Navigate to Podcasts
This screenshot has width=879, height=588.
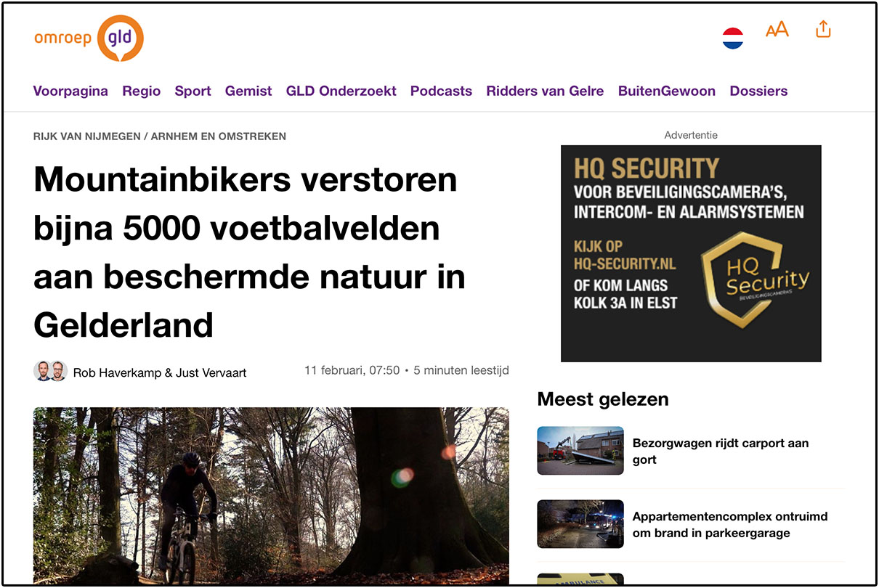[x=441, y=91]
